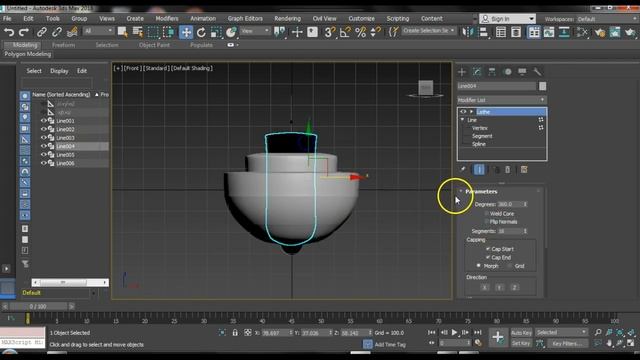
Task: Click the Undo arrow icon
Action: (x=9, y=32)
